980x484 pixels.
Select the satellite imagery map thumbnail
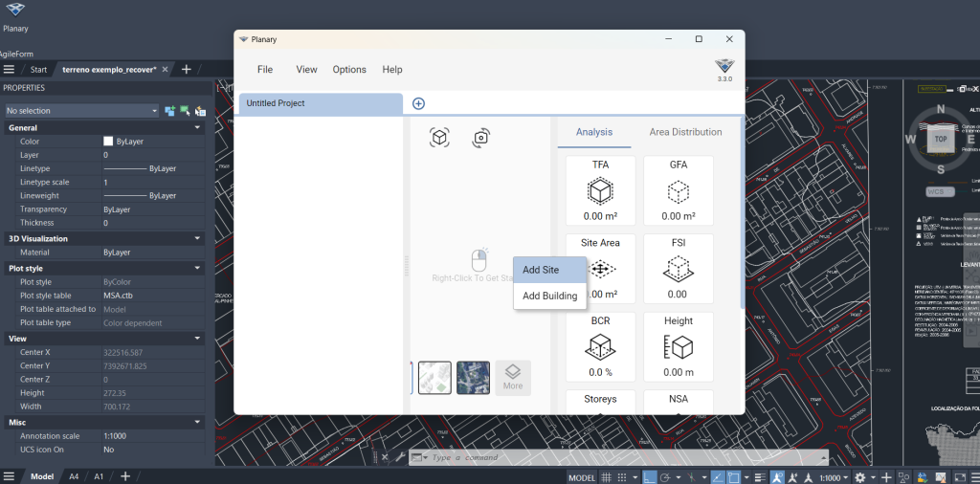click(x=473, y=378)
